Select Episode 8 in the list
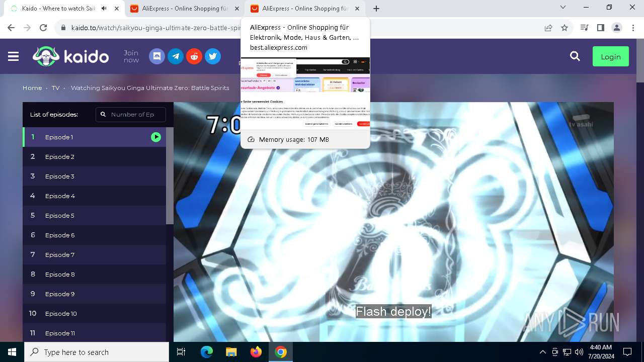The width and height of the screenshot is (644, 362). 94,274
